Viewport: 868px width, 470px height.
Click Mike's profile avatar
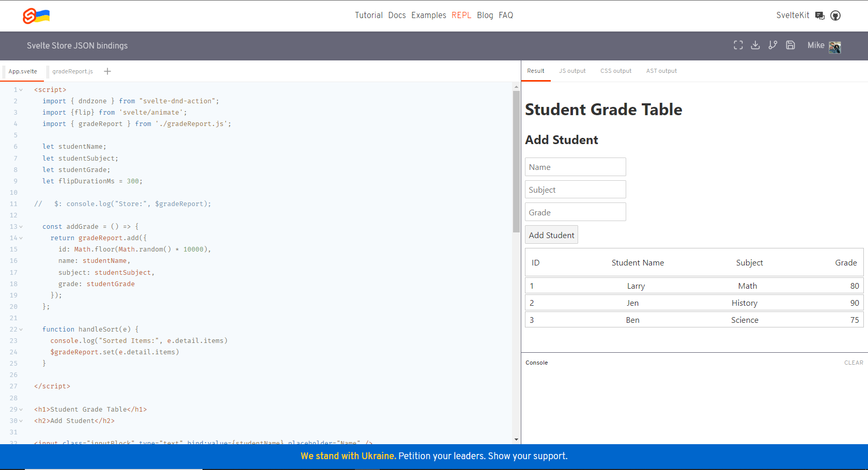[x=835, y=47]
